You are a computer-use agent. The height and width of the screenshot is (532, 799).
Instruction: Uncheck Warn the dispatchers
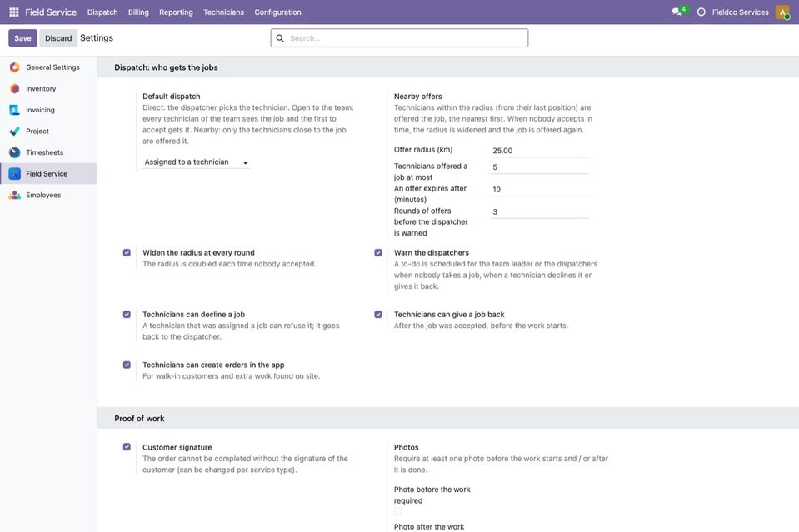[378, 252]
